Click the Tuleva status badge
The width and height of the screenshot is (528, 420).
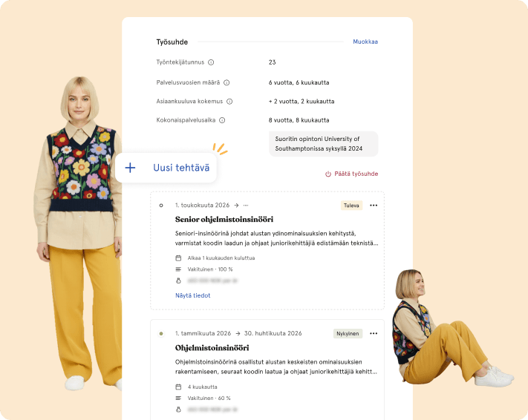[x=351, y=206]
